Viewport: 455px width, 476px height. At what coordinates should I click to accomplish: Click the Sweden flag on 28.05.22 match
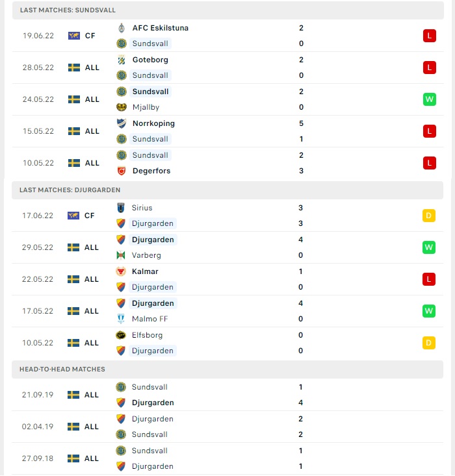tap(74, 68)
